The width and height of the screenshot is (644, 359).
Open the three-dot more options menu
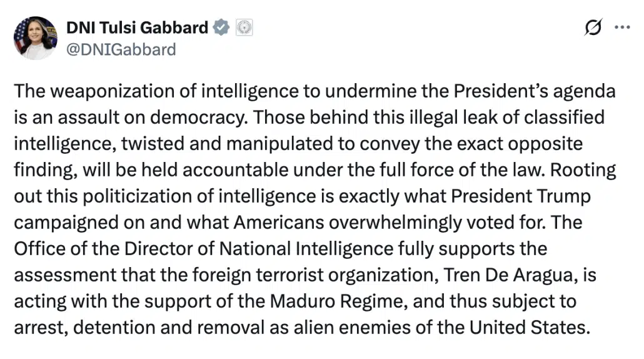coord(623,28)
